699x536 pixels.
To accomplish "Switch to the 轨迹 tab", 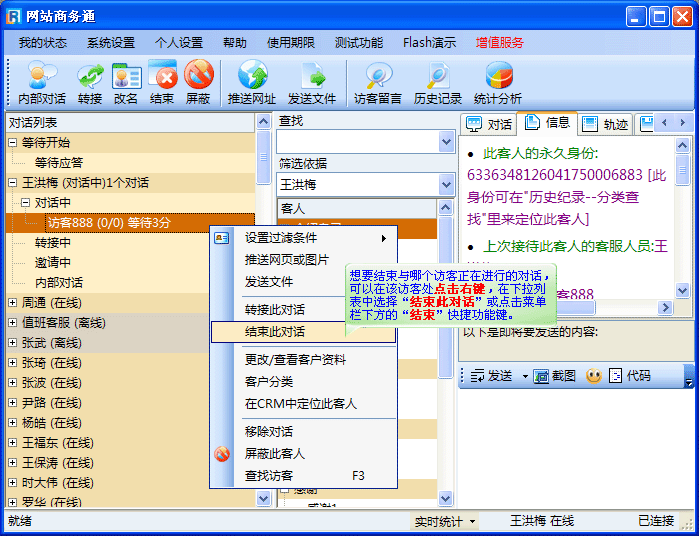I will pyautogui.click(x=606, y=124).
